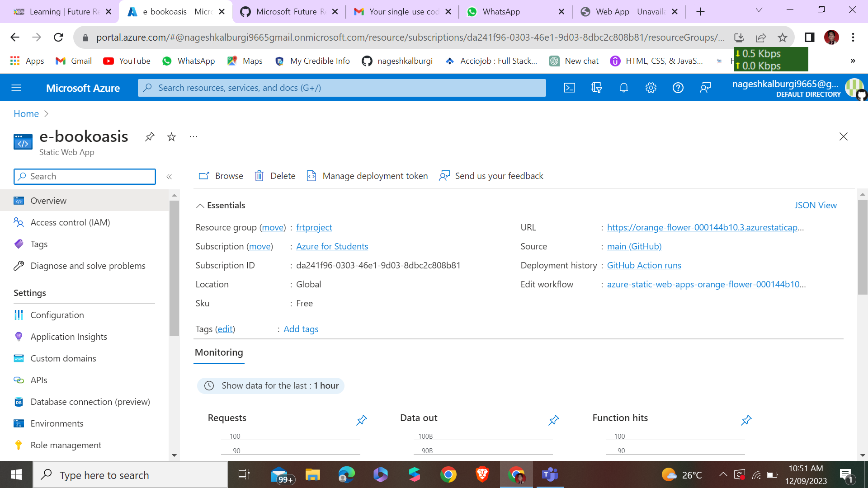This screenshot has height=488, width=868.
Task: Add e-bookoasis to favorites star
Action: click(x=171, y=136)
